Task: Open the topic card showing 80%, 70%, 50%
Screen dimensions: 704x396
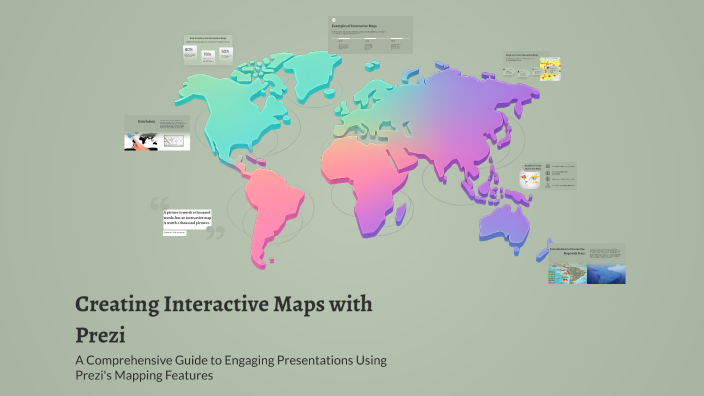Action: click(x=208, y=50)
